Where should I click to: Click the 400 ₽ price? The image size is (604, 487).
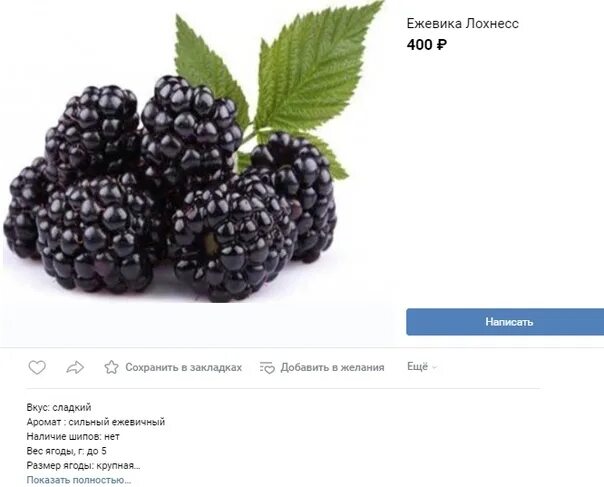427,45
